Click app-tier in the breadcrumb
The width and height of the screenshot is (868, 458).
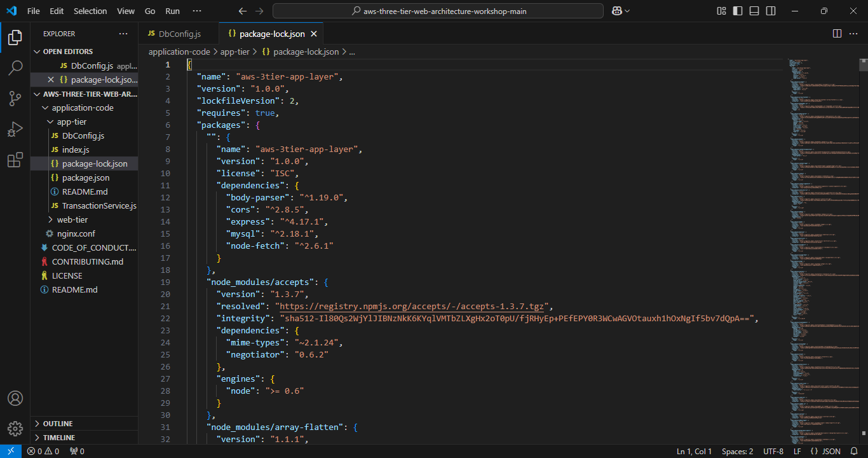point(234,52)
